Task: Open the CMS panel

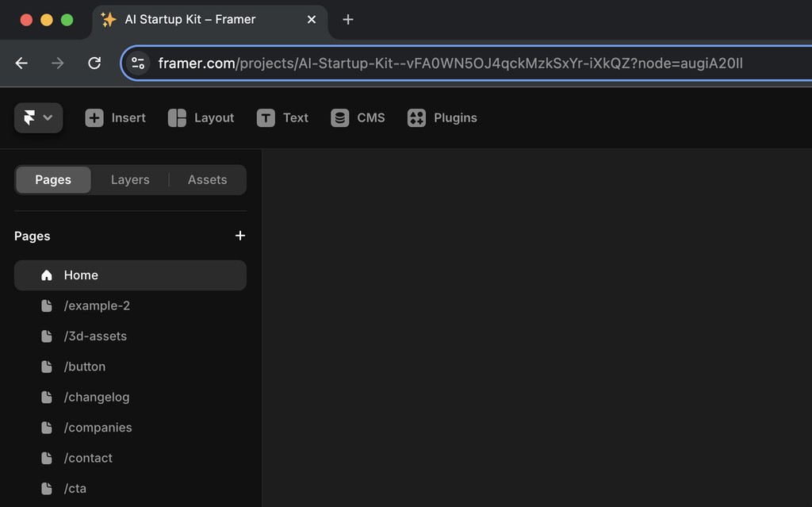Action: click(x=358, y=117)
